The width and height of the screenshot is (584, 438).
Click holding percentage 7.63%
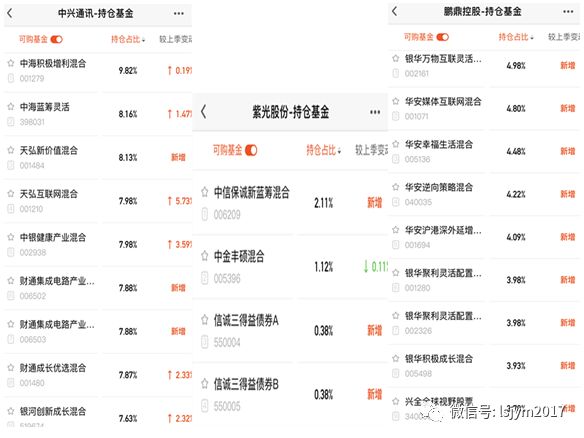(128, 419)
